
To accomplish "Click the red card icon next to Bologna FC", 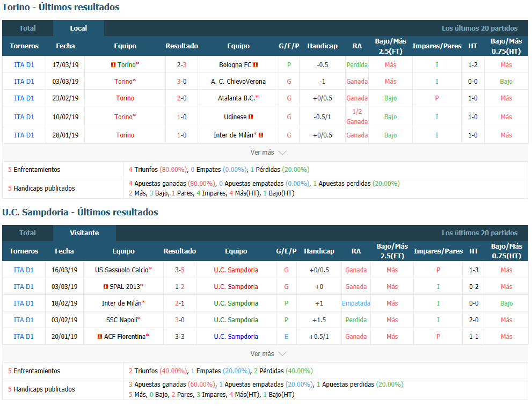I will tap(256, 65).
